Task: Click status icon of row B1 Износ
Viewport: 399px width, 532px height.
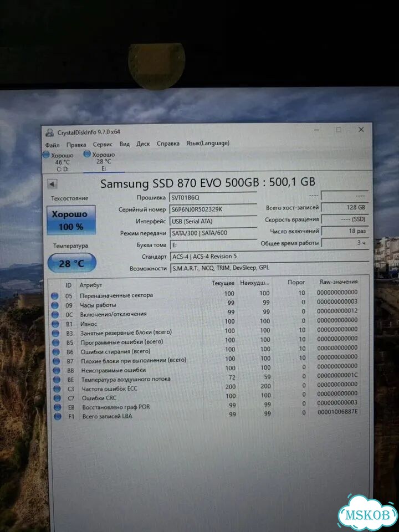Action: point(55,324)
